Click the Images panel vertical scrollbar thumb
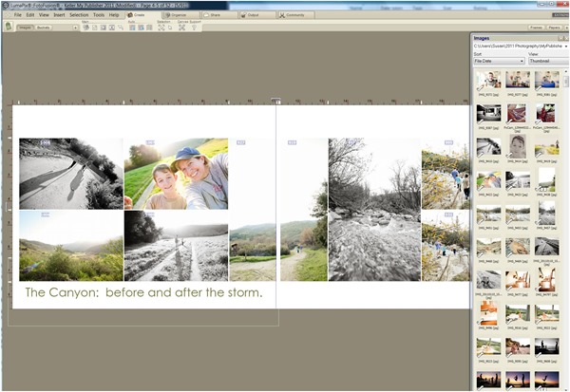This screenshot has width=570, height=392. click(x=566, y=81)
